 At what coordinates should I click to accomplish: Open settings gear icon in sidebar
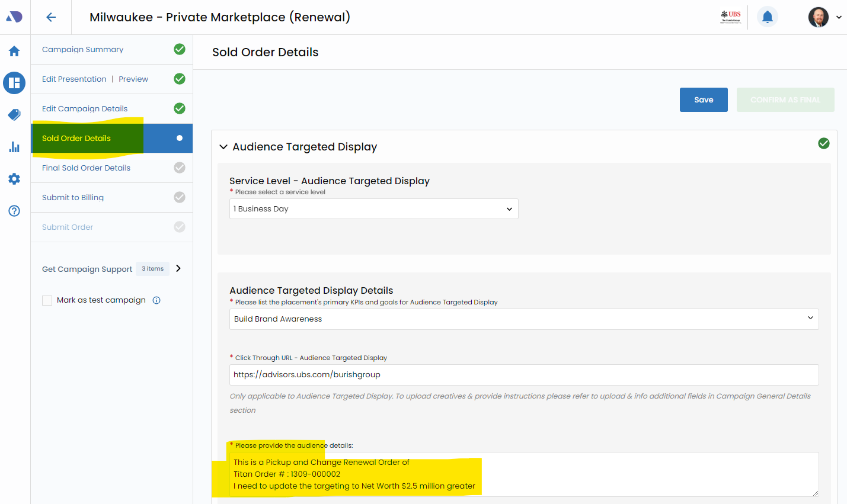[14, 179]
